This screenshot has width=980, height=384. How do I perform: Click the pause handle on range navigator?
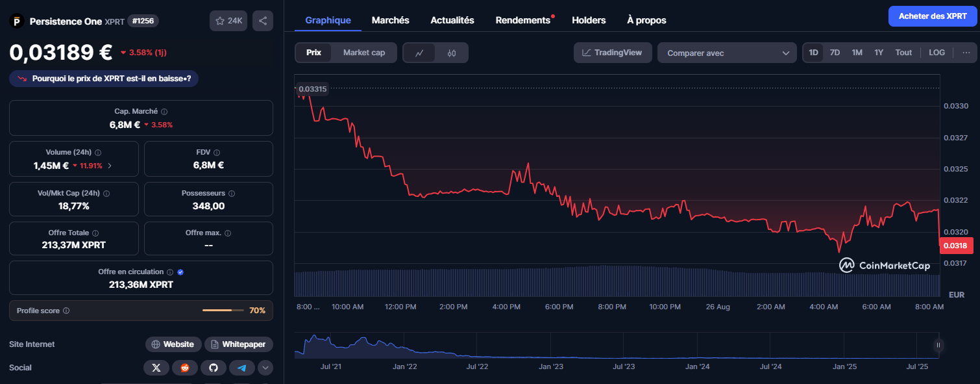click(938, 345)
